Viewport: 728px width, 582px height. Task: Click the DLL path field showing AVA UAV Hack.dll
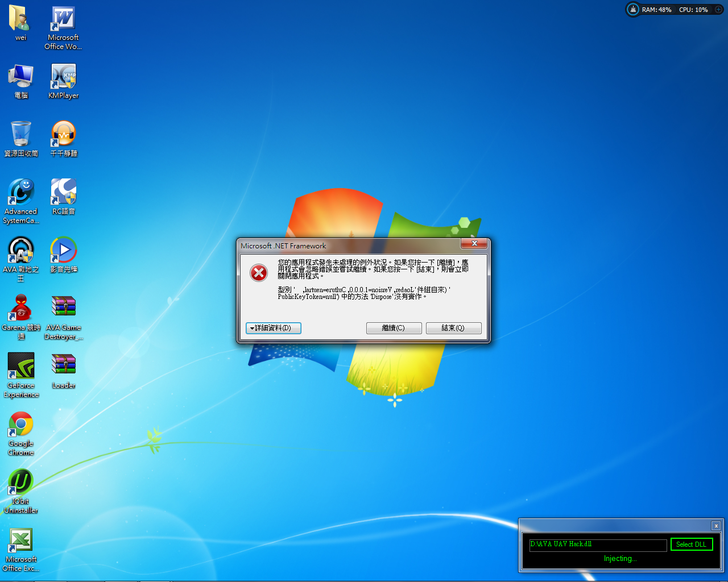[x=597, y=544]
